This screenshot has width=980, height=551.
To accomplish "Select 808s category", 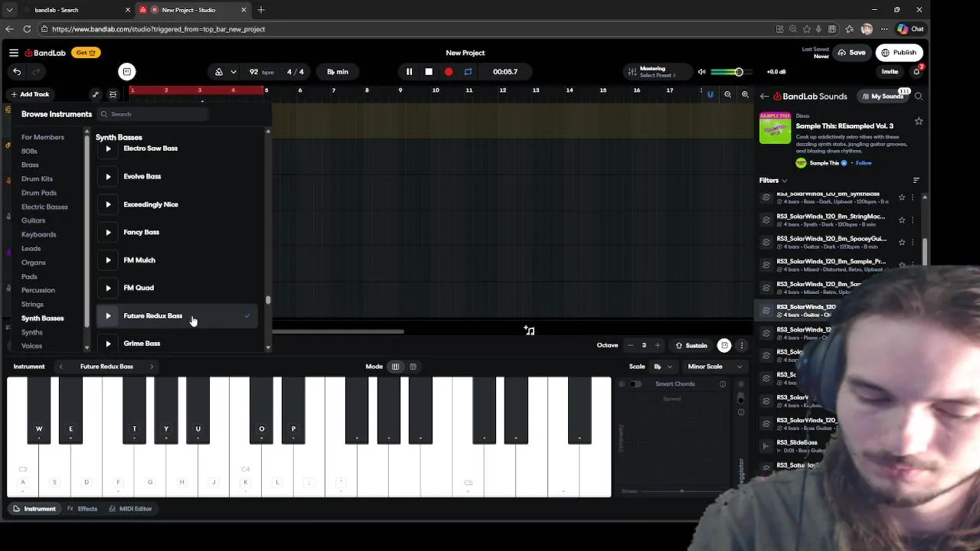I will [29, 152].
